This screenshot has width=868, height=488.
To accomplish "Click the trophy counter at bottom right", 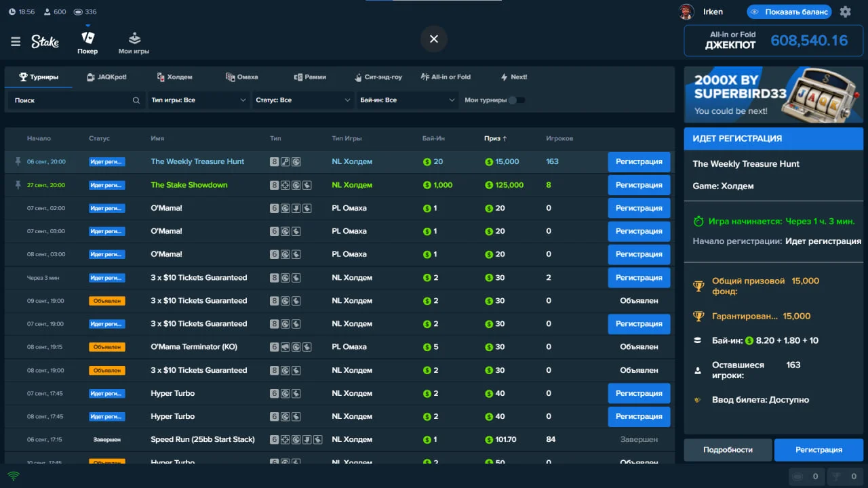I will 846,476.
